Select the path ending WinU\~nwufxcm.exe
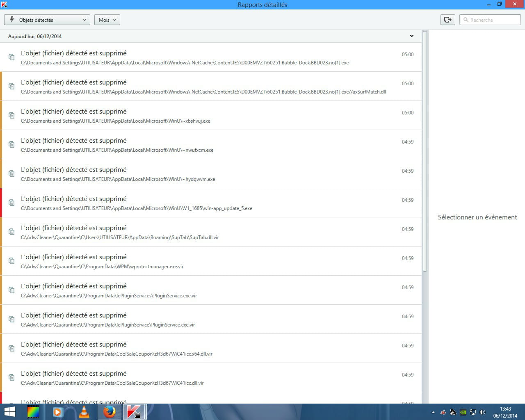This screenshot has width=525, height=420. click(117, 150)
